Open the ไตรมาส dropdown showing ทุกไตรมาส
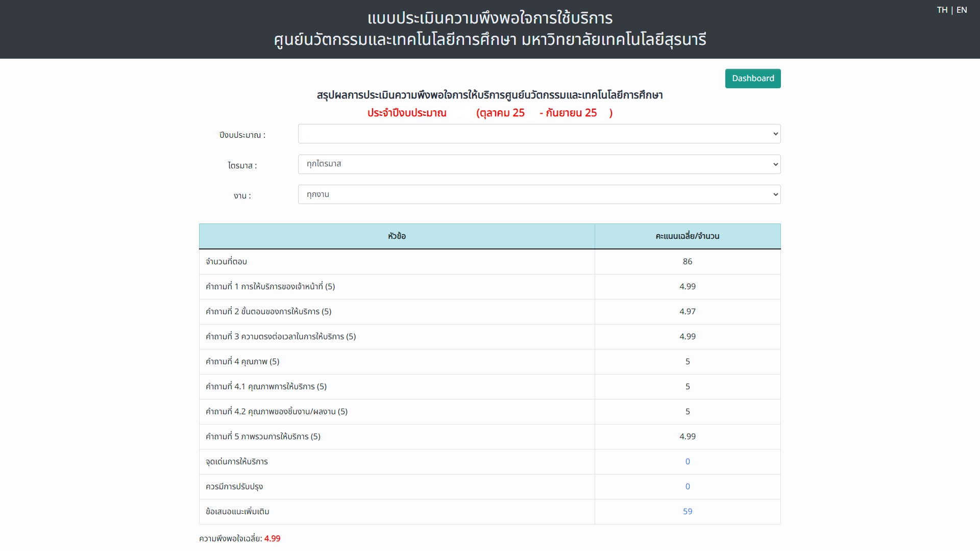Screen dimensions: 980x551 pyautogui.click(x=539, y=164)
